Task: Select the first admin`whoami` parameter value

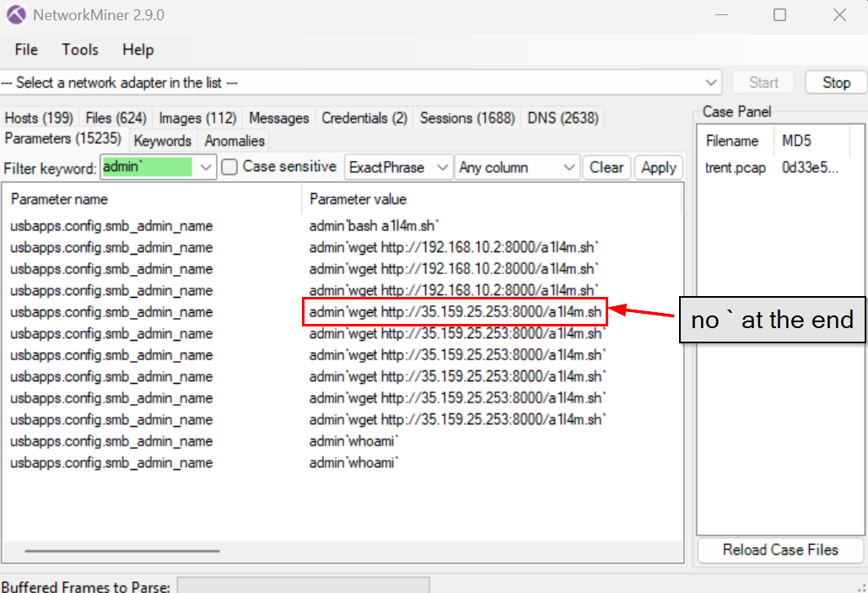Action: tap(353, 441)
